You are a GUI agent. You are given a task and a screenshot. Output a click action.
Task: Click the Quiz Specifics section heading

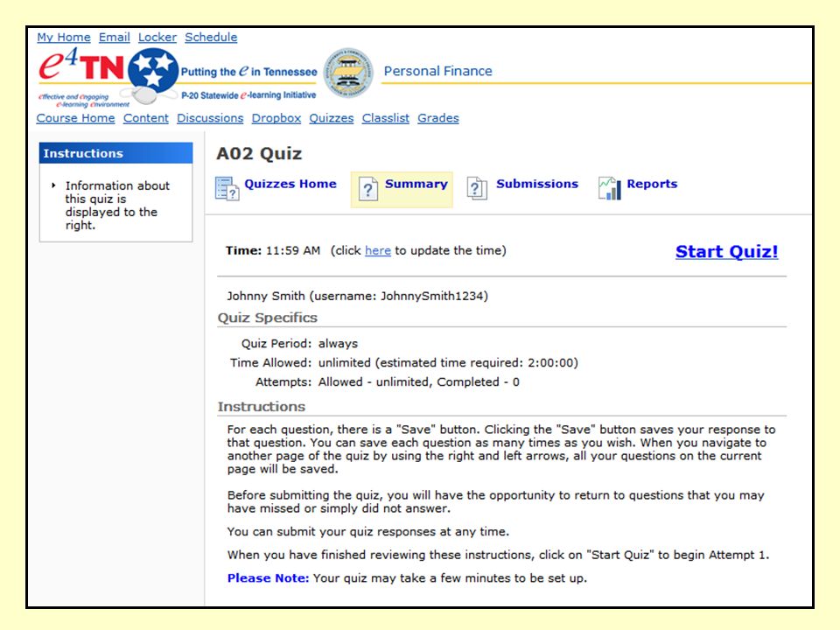click(x=268, y=318)
